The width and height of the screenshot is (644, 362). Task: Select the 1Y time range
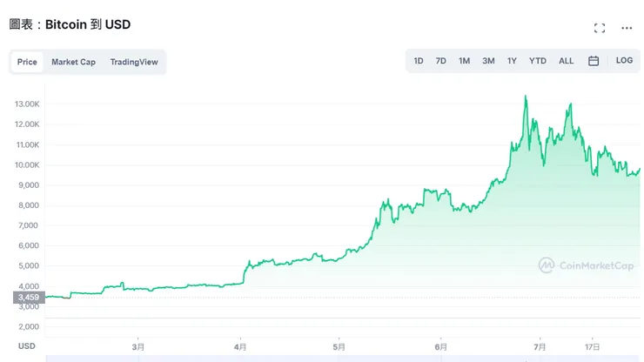tap(513, 61)
